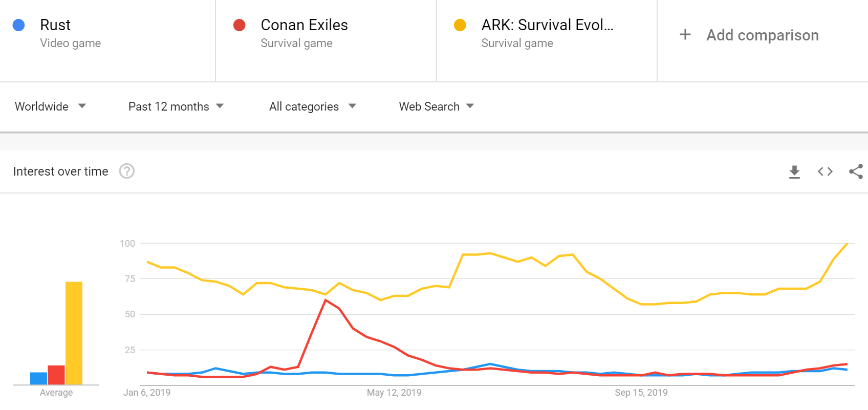Open the embed code icon
This screenshot has width=868, height=410.
(825, 171)
